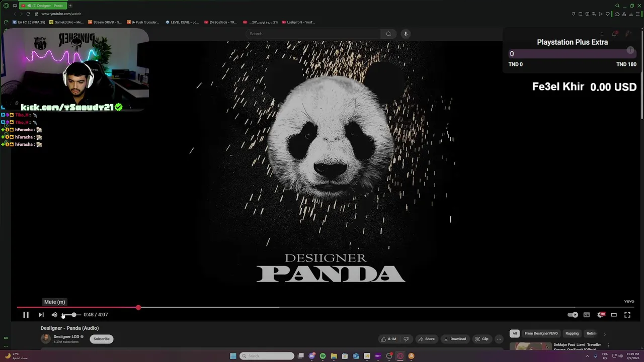
Task: Adjust the YouTube volume slider
Action: pyautogui.click(x=71, y=315)
